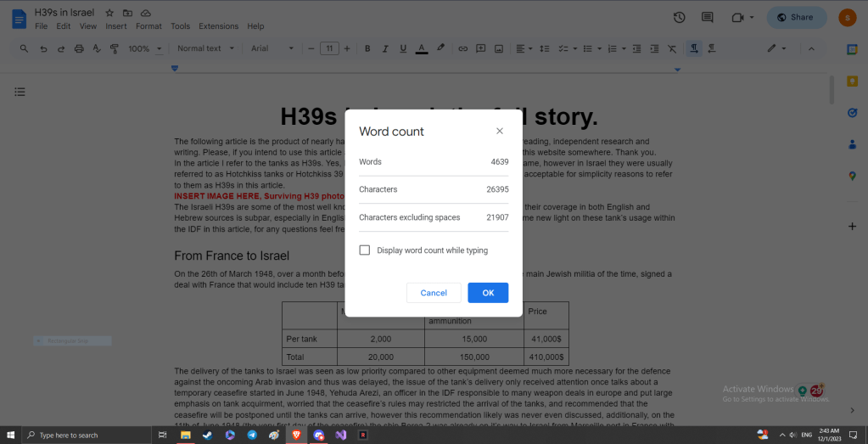Click the print icon in toolbar

coord(79,48)
